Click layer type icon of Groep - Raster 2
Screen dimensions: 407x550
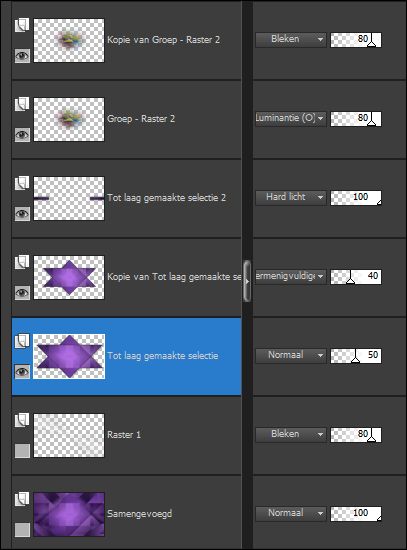click(22, 104)
